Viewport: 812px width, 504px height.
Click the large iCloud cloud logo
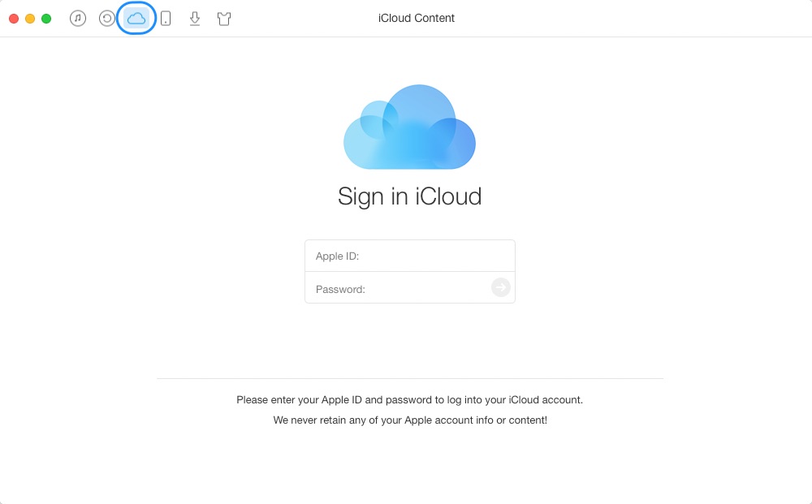[x=409, y=127]
